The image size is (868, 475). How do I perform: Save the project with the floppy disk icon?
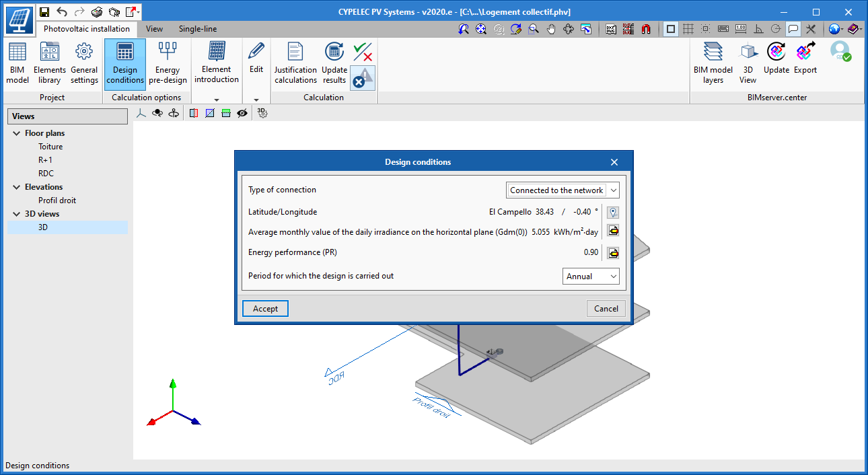[x=44, y=11]
